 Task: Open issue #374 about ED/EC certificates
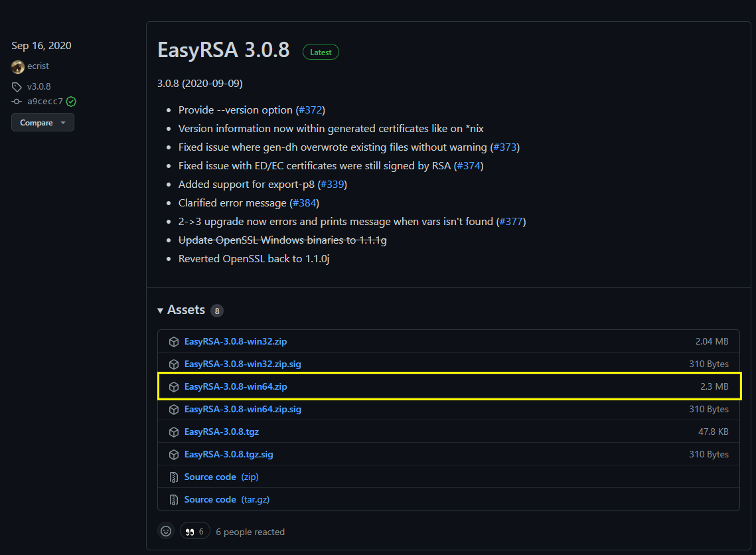click(x=469, y=166)
